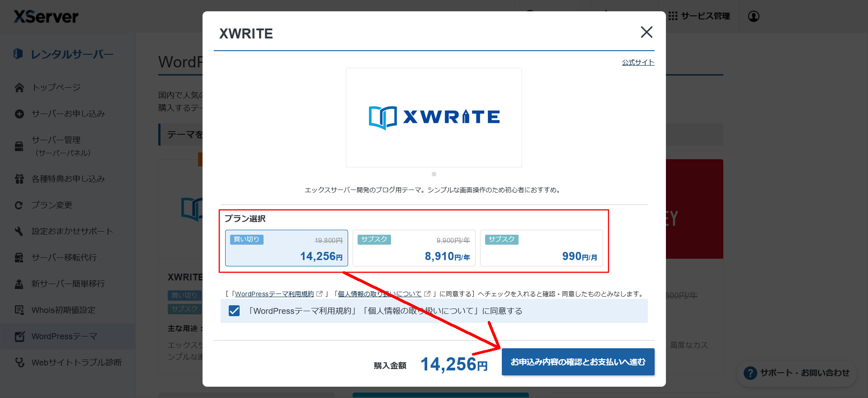Open the user account icon

754,16
